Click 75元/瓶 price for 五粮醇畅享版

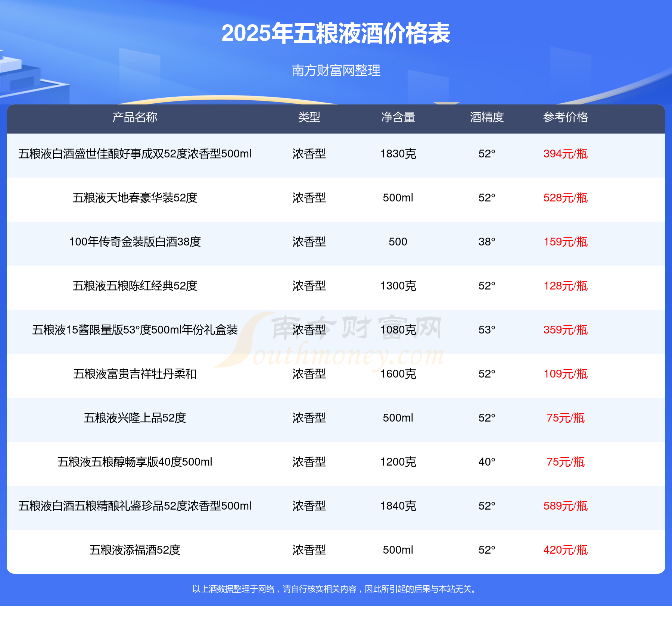566,462
